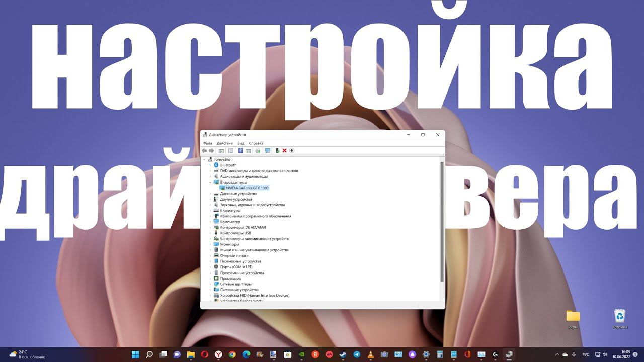Image resolution: width=644 pixels, height=362 pixels.
Task: Click the Back arrow in Device Manager toolbar
Action: (x=204, y=150)
